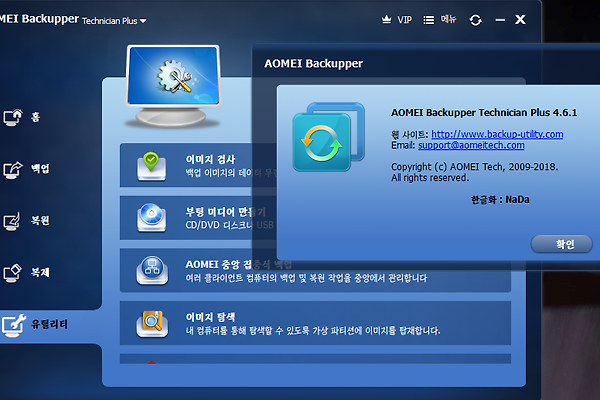The height and width of the screenshot is (400, 600).
Task: Click the refresh arrows icon in title bar
Action: [x=475, y=20]
